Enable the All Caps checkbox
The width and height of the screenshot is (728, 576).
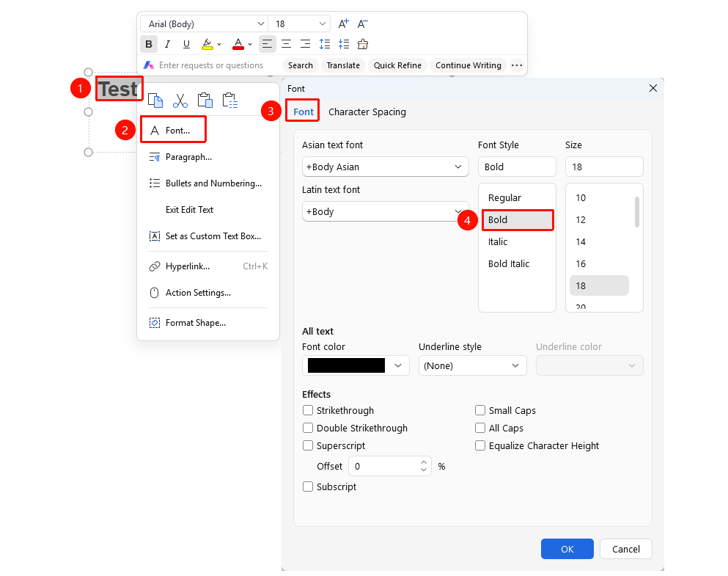coord(480,428)
